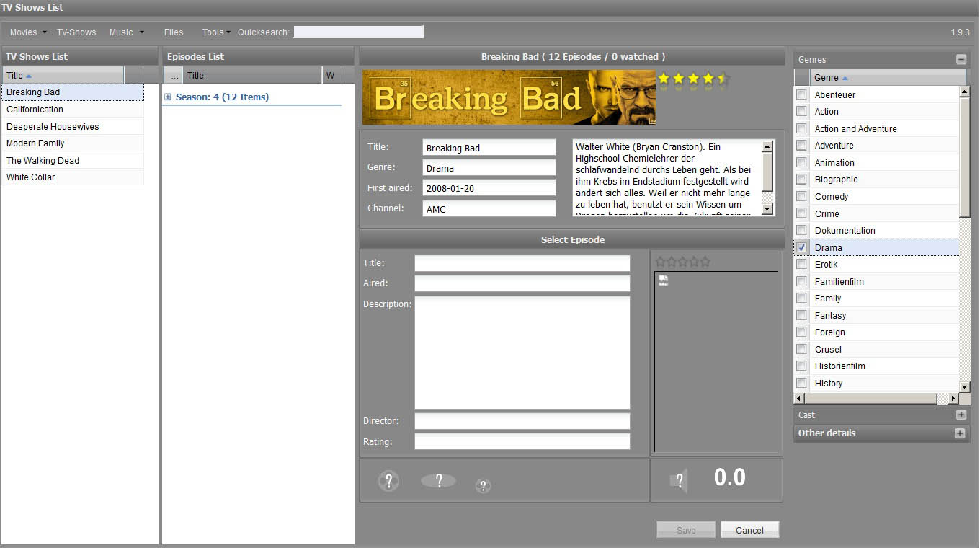Screen dimensions: 980x548
Task: Check the Action genre checkbox
Action: coord(801,111)
